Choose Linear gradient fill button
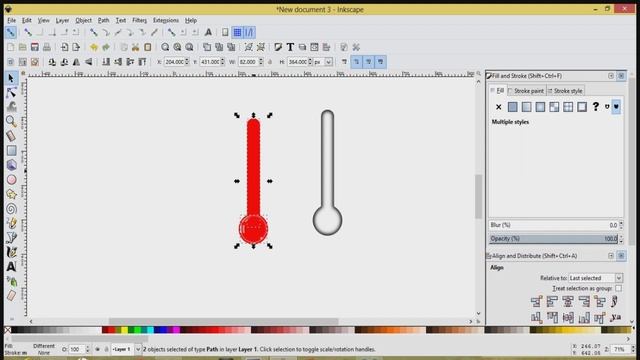The height and width of the screenshot is (360, 640). (x=526, y=107)
